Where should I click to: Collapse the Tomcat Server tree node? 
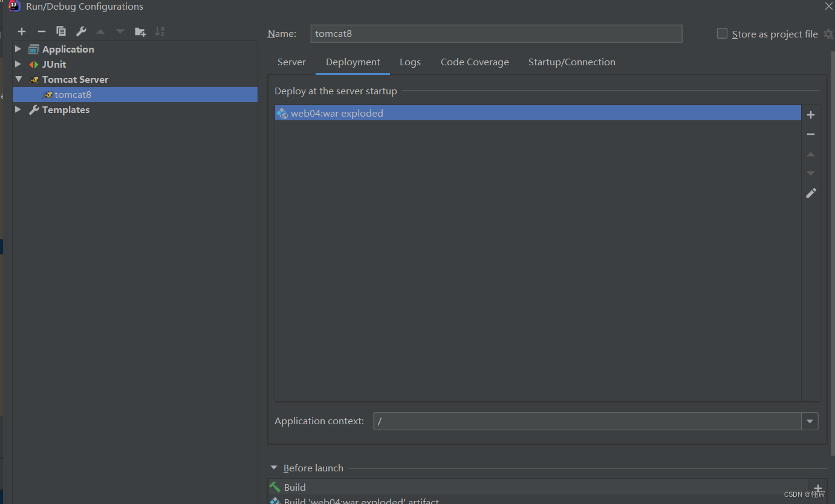(18, 79)
